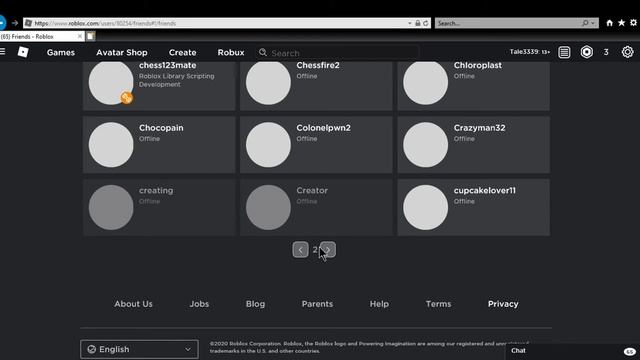Click Chocopain's avatar thumbnail
640x360 pixels.
111,144
